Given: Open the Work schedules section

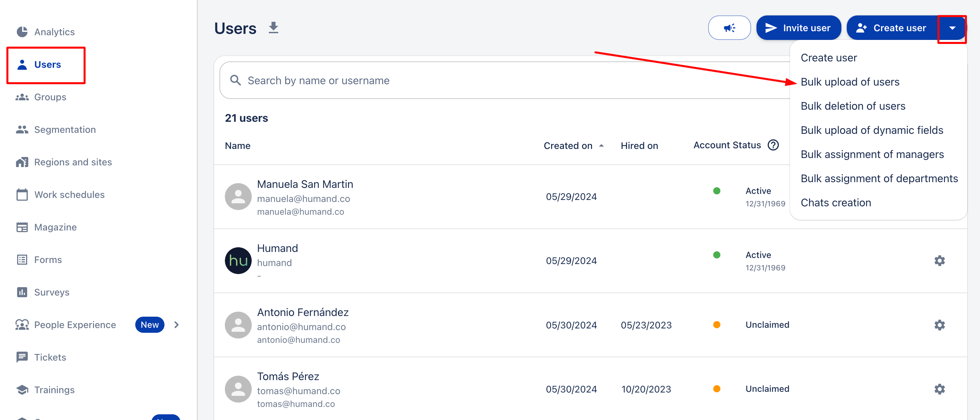Looking at the screenshot, I should click(69, 194).
